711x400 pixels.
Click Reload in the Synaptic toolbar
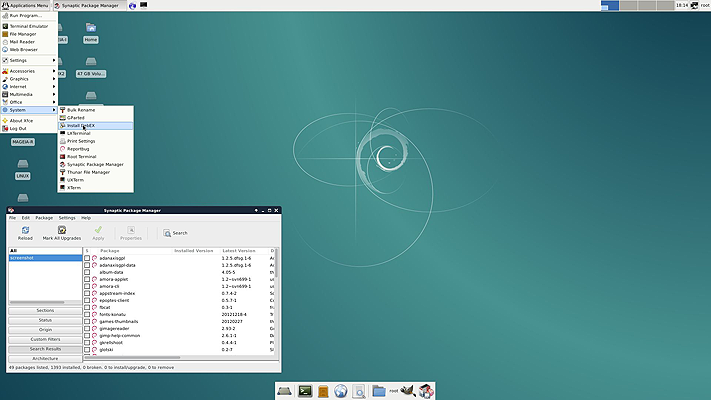(25, 233)
